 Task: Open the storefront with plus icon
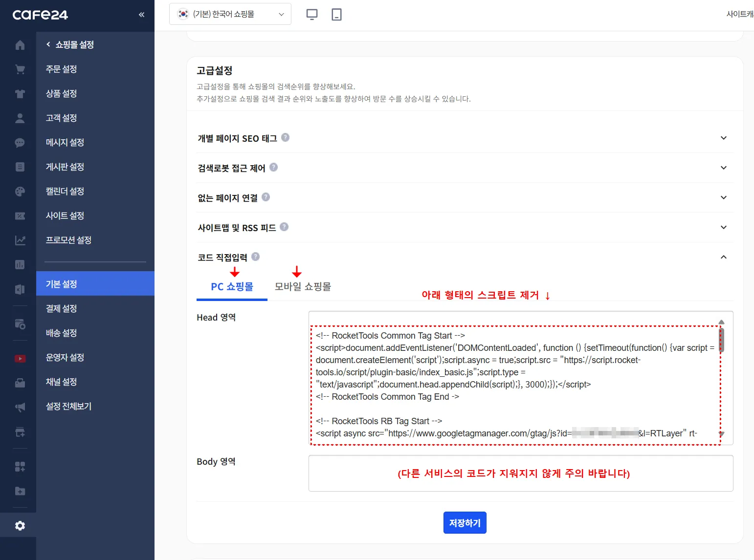pyautogui.click(x=20, y=432)
